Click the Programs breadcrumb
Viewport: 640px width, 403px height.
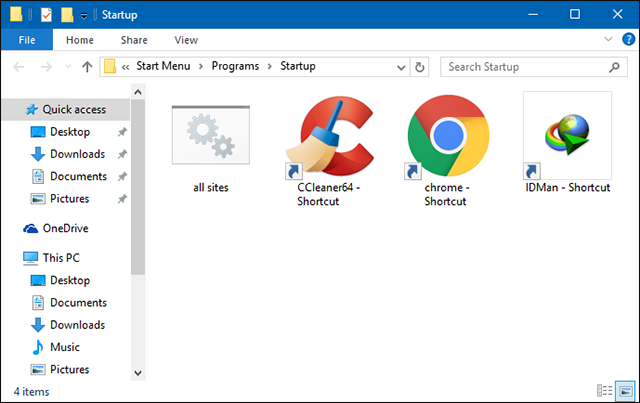[x=235, y=66]
